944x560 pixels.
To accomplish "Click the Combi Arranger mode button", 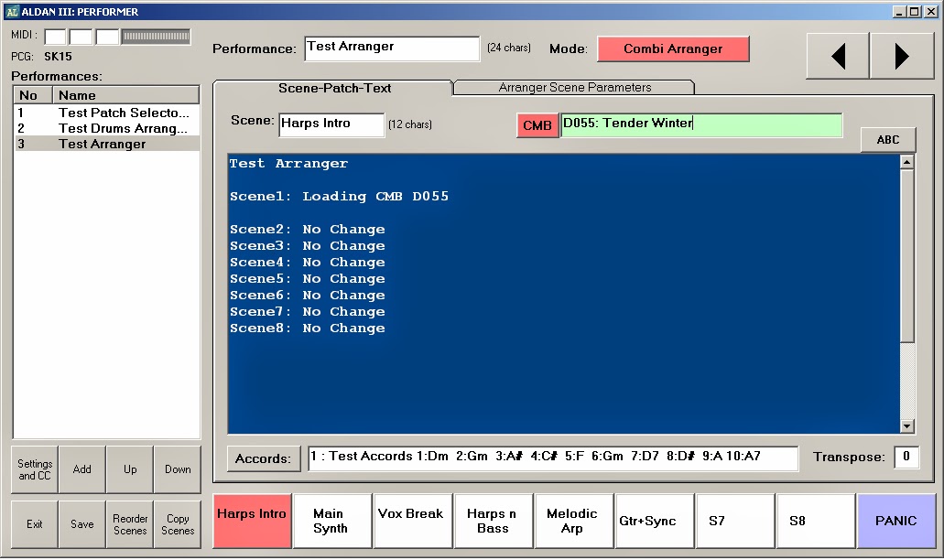I will (x=673, y=48).
